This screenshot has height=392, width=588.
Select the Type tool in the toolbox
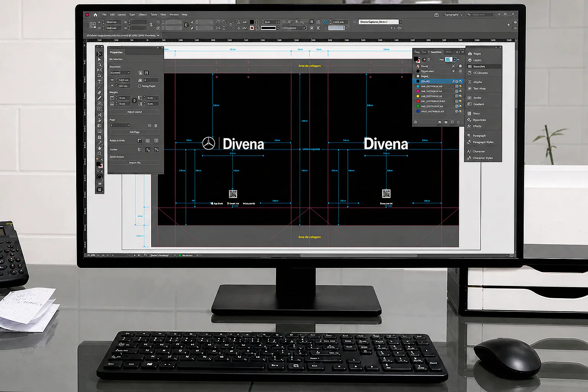coord(100,81)
